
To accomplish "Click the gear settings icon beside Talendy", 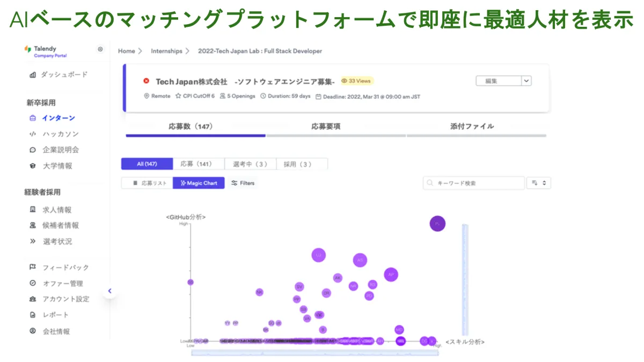I will click(x=100, y=49).
